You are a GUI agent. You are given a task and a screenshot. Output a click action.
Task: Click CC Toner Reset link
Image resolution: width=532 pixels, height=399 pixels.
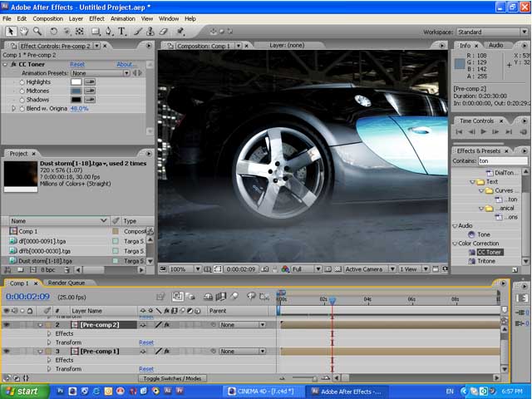77,64
